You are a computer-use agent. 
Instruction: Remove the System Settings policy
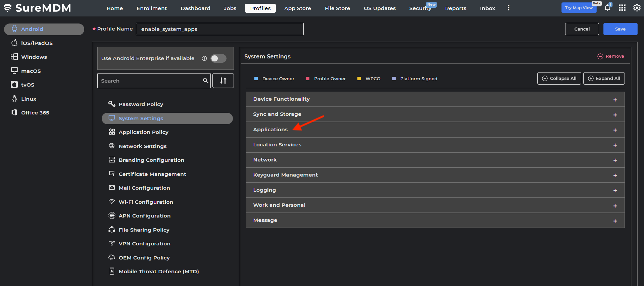pos(611,56)
